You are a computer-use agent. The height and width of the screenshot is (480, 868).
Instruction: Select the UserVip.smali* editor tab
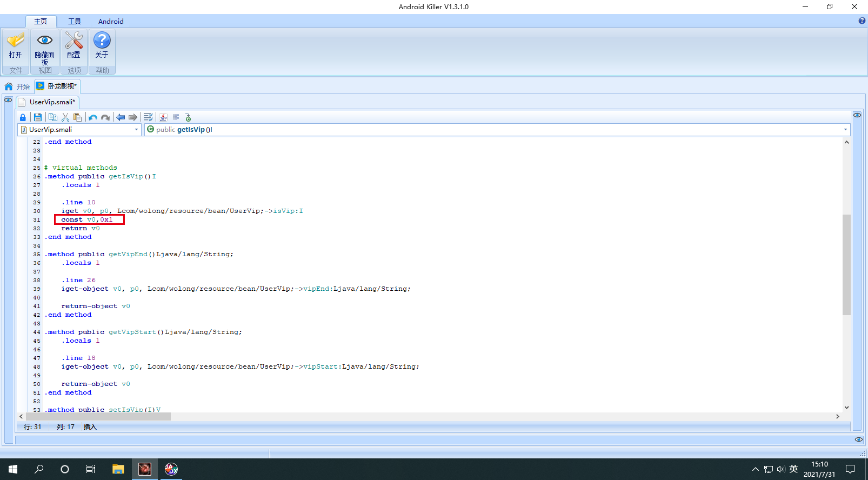click(x=48, y=102)
